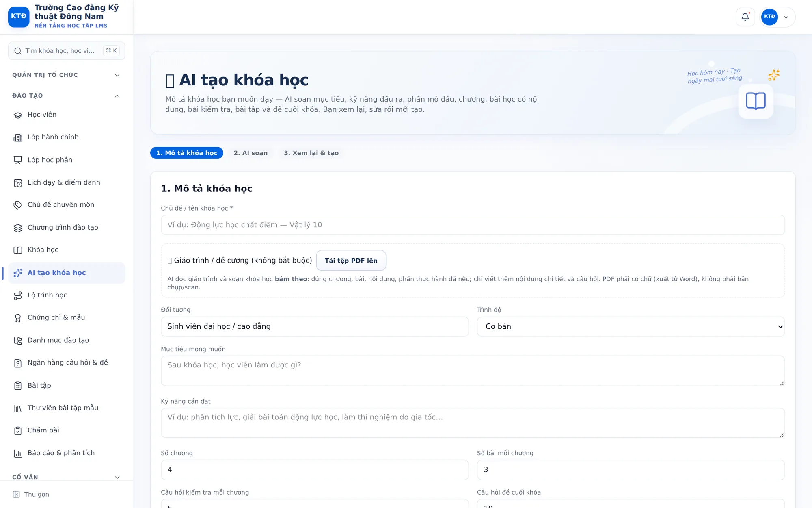Switch to step 1. Mô tả khóa học
812x508 pixels.
187,153
